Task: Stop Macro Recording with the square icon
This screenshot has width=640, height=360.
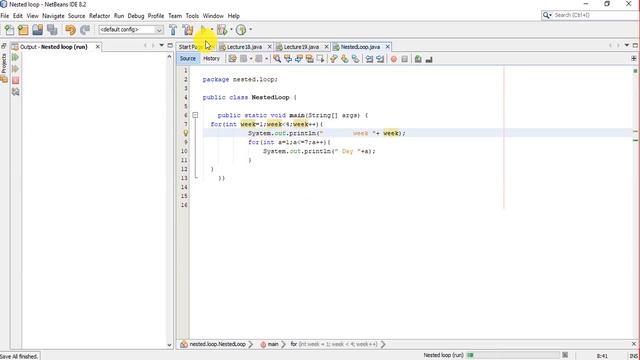Action: (404, 60)
